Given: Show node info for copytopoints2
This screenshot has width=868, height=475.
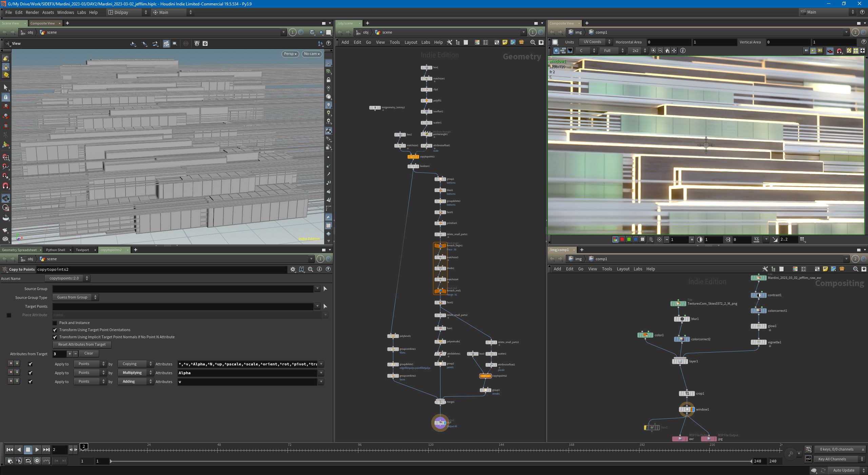Looking at the screenshot, I should tap(319, 269).
